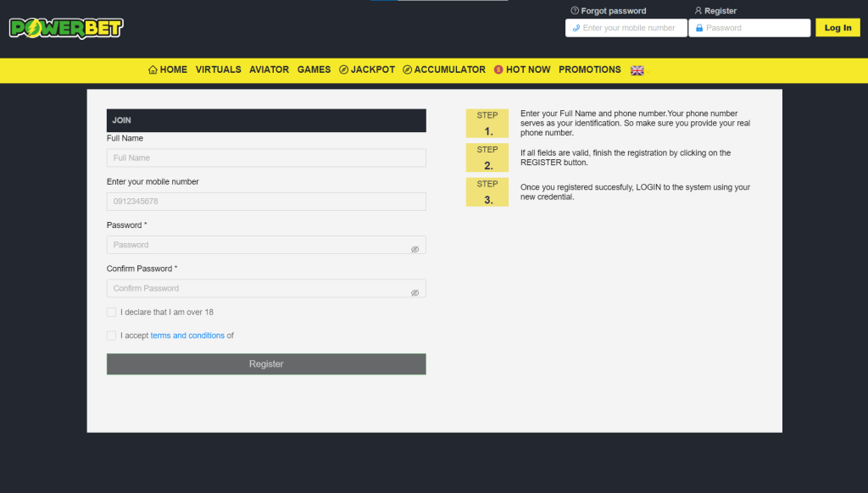Viewport: 868px width, 493px height.
Task: Go to VIRTUALS section
Action: pyautogui.click(x=218, y=69)
